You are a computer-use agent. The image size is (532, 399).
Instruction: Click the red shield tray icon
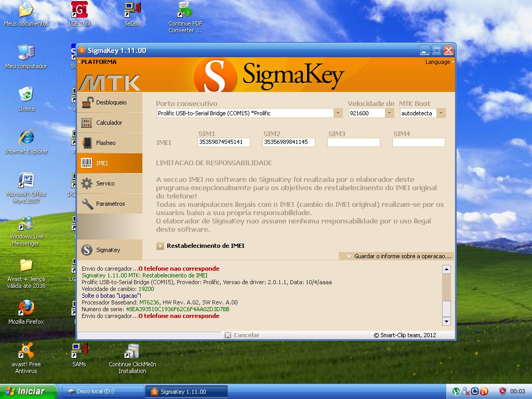pos(502,391)
